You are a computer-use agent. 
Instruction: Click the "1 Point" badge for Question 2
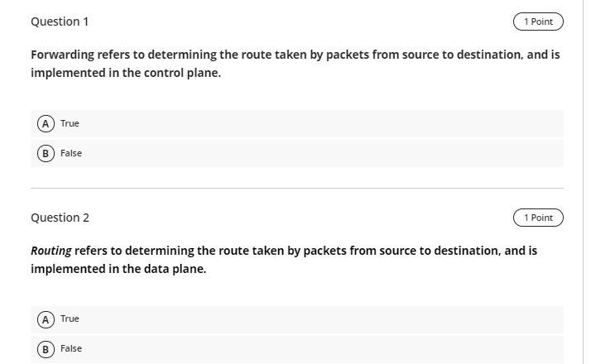[538, 218]
